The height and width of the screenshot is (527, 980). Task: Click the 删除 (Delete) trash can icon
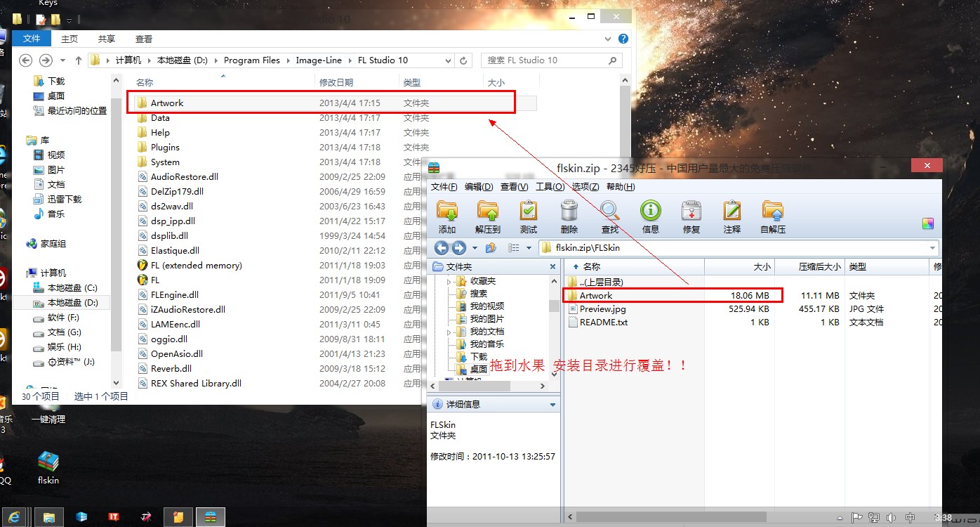[569, 210]
